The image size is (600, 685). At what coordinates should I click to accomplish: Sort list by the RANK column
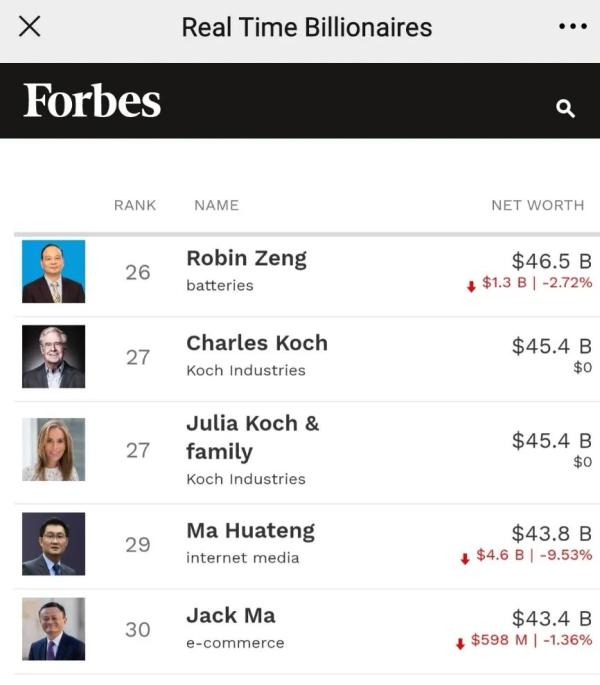[135, 205]
